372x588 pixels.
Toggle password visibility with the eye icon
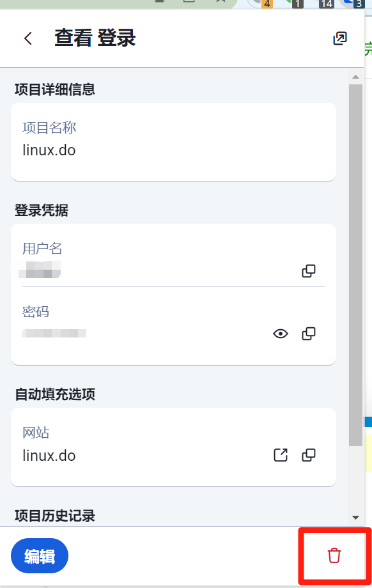(281, 334)
